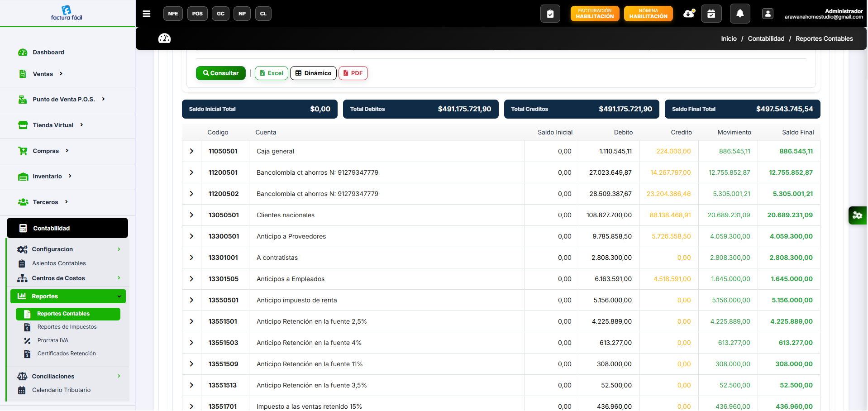Click the Consultar button
The image size is (868, 411).
click(x=221, y=73)
